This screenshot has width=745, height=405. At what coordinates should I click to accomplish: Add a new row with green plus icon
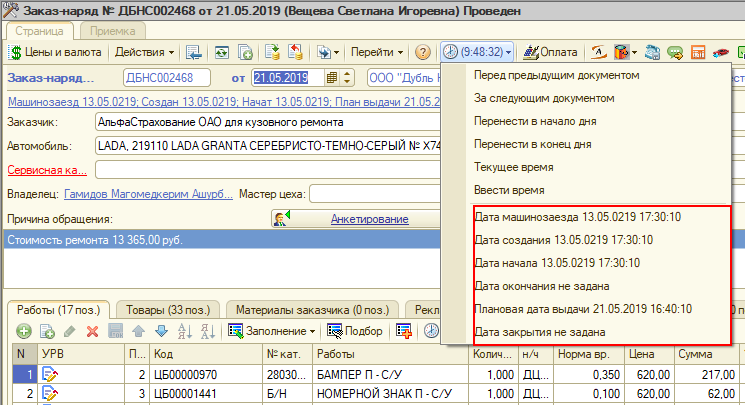click(x=20, y=330)
